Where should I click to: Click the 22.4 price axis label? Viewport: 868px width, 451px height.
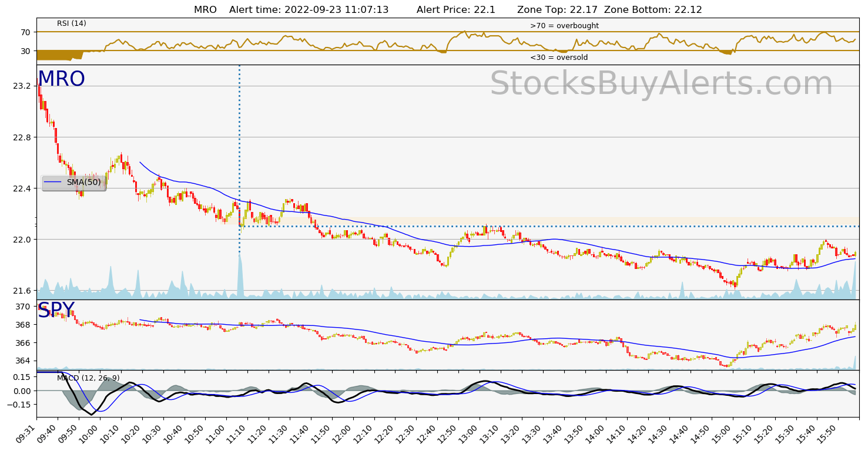coord(23,189)
